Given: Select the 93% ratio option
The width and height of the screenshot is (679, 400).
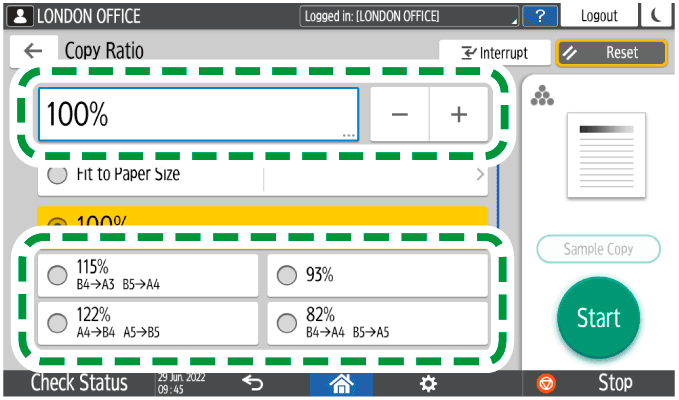Looking at the screenshot, I should pyautogui.click(x=378, y=275).
